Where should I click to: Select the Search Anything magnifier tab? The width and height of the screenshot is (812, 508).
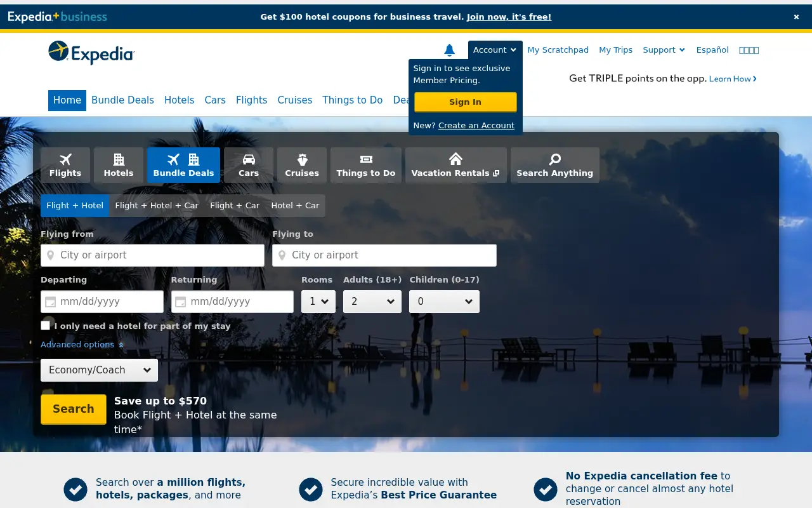(554, 165)
